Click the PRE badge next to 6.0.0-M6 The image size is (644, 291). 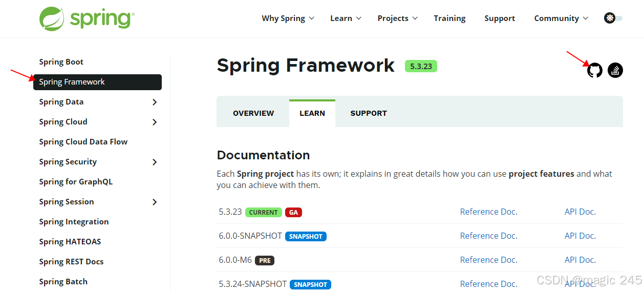[x=265, y=260]
